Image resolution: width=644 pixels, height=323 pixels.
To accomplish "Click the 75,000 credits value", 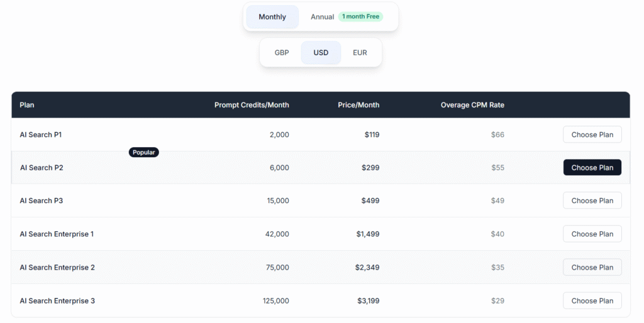I will coord(277,267).
